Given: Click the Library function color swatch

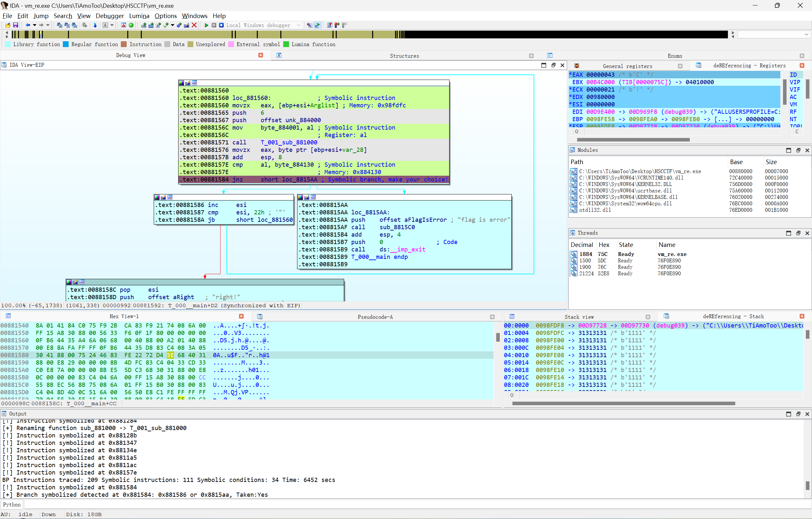Looking at the screenshot, I should 8,44.
